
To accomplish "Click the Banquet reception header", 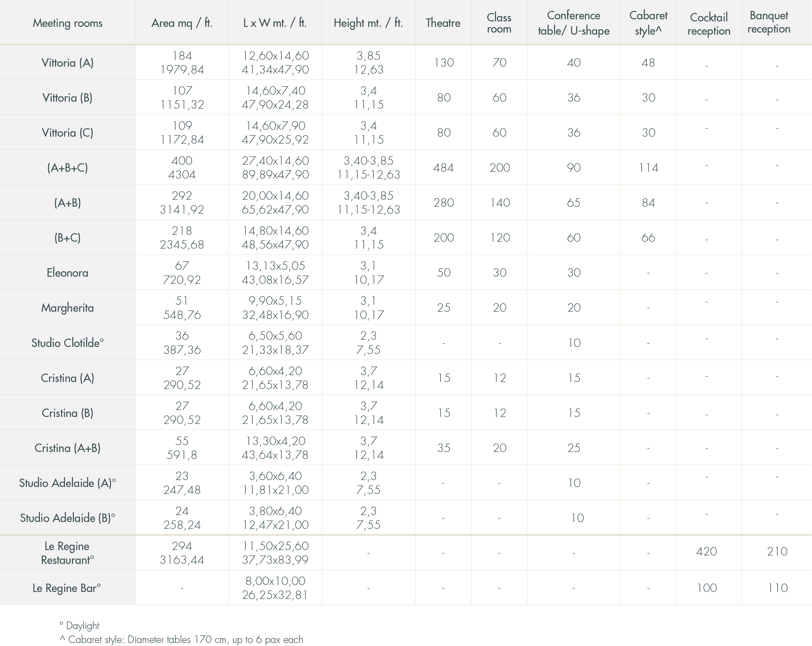I will [x=769, y=22].
